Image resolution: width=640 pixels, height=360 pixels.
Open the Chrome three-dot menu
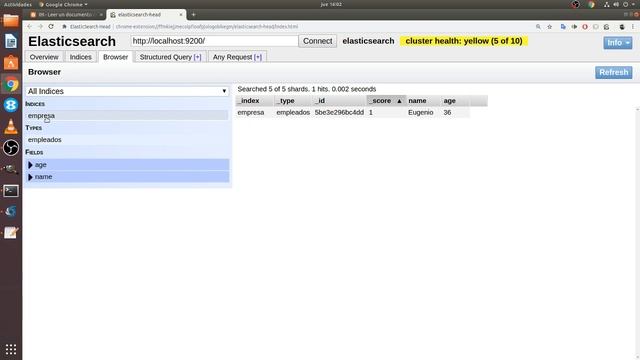click(x=633, y=27)
